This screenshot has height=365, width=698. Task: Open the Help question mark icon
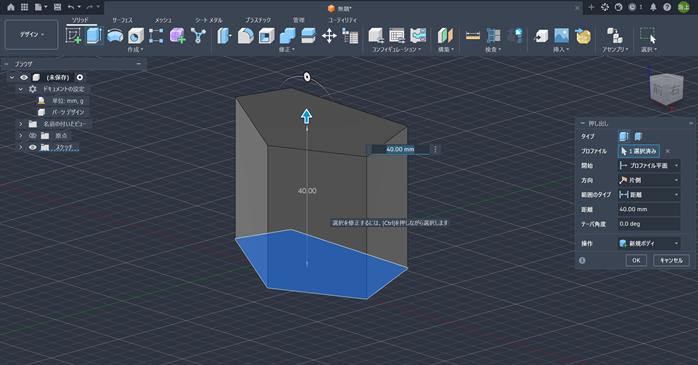click(x=667, y=7)
